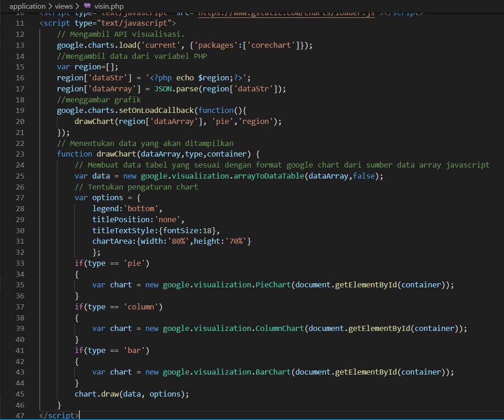
Task: Click the '70%' height value on line 31
Action: tap(235, 241)
